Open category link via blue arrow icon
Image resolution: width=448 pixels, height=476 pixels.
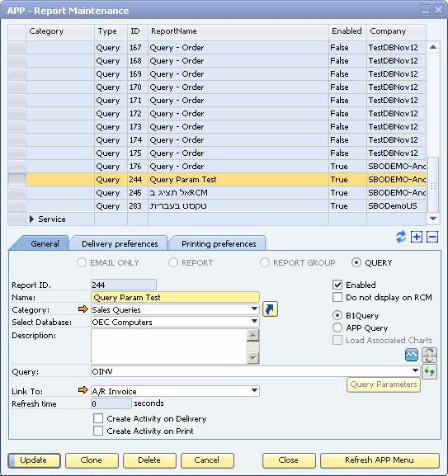click(x=270, y=309)
